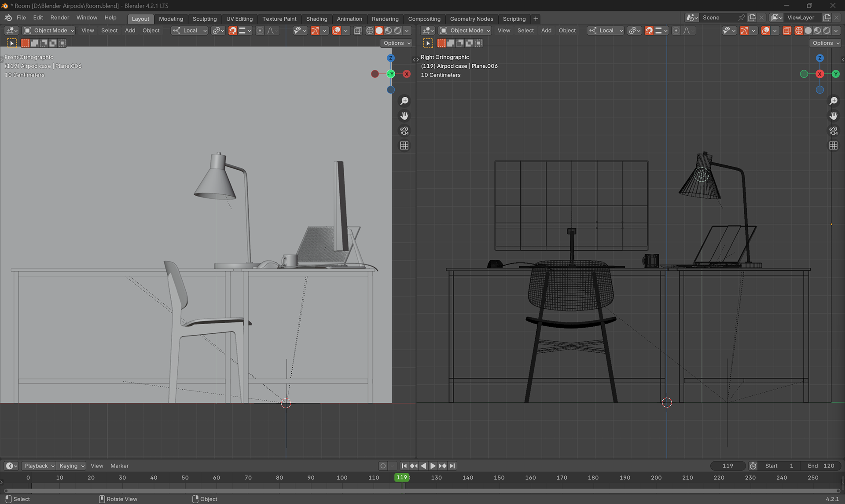Click pan hand icon in left viewport
This screenshot has width=845, height=504.
tap(404, 116)
